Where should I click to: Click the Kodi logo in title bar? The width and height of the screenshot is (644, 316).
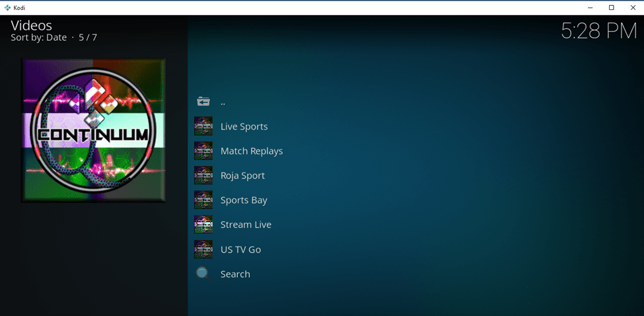click(x=7, y=7)
